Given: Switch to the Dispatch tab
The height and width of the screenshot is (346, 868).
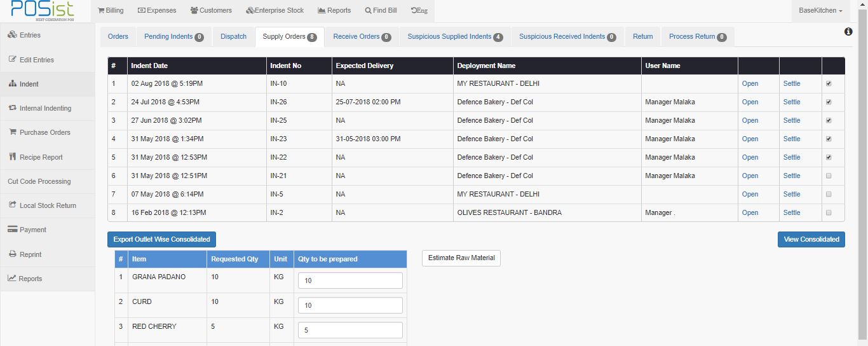Looking at the screenshot, I should 233,36.
